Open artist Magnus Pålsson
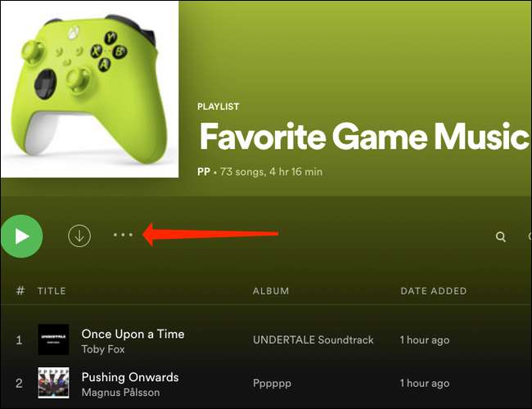This screenshot has width=532, height=409. click(x=121, y=393)
